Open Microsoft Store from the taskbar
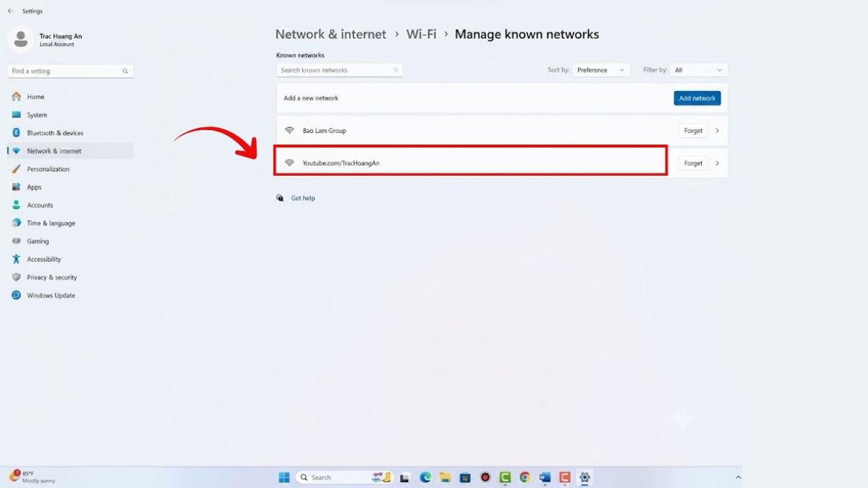The width and height of the screenshot is (868, 488). point(465,477)
